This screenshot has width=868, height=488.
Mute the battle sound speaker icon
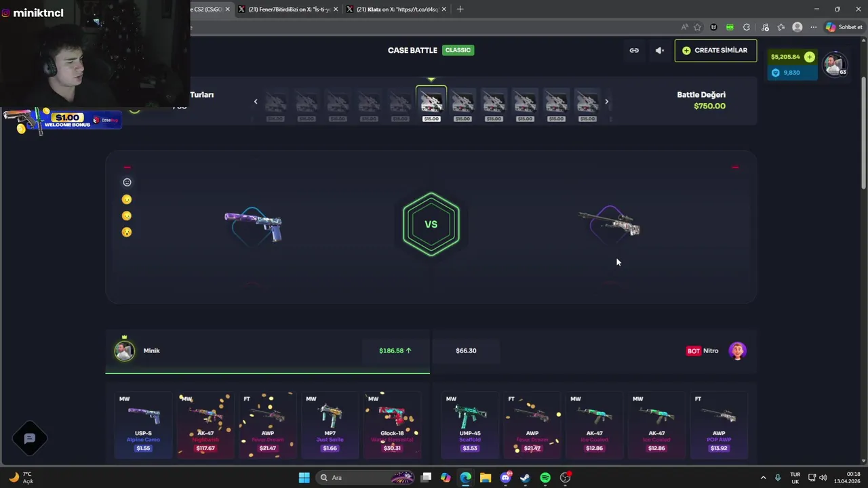659,50
